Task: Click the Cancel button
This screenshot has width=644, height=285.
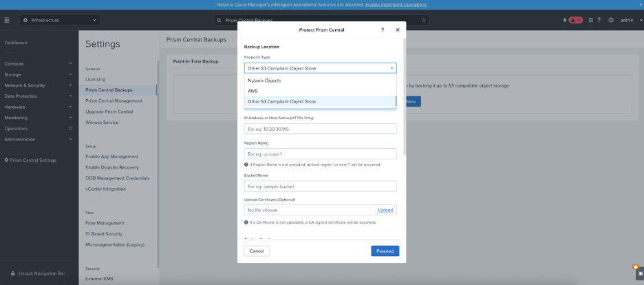Action: click(x=257, y=251)
